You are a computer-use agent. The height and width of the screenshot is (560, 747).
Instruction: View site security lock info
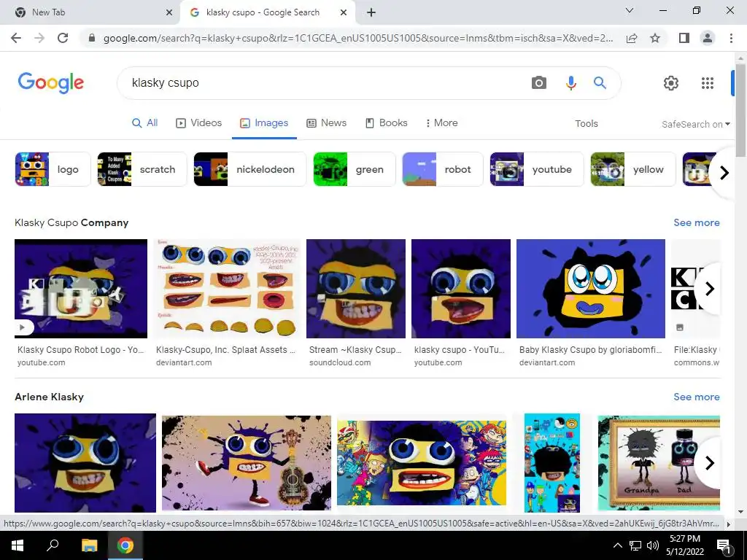coord(92,38)
